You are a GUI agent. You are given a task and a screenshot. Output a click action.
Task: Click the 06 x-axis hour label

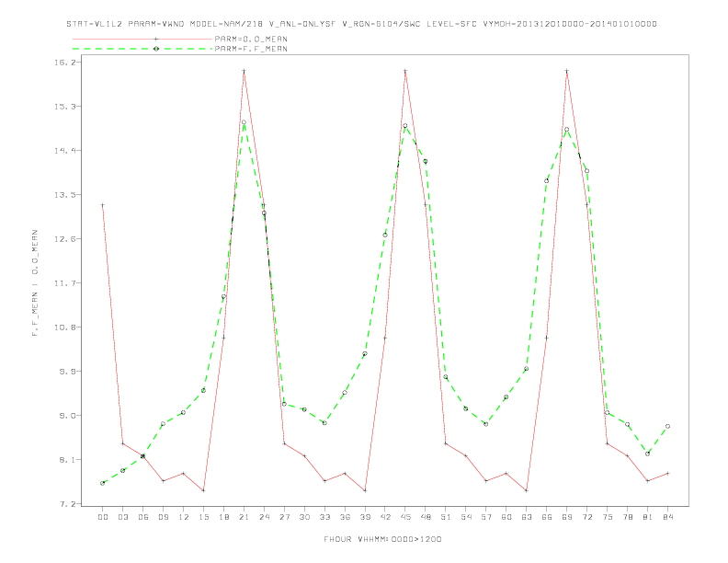(143, 517)
